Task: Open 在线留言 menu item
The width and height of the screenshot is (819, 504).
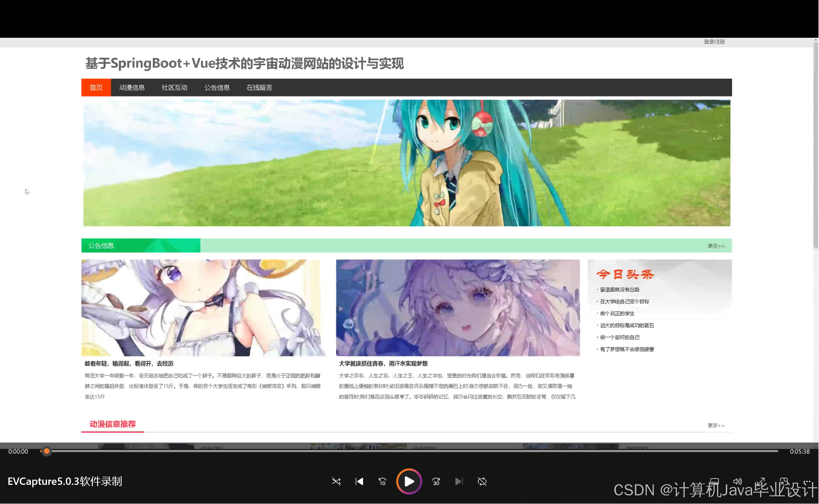Action: tap(259, 87)
